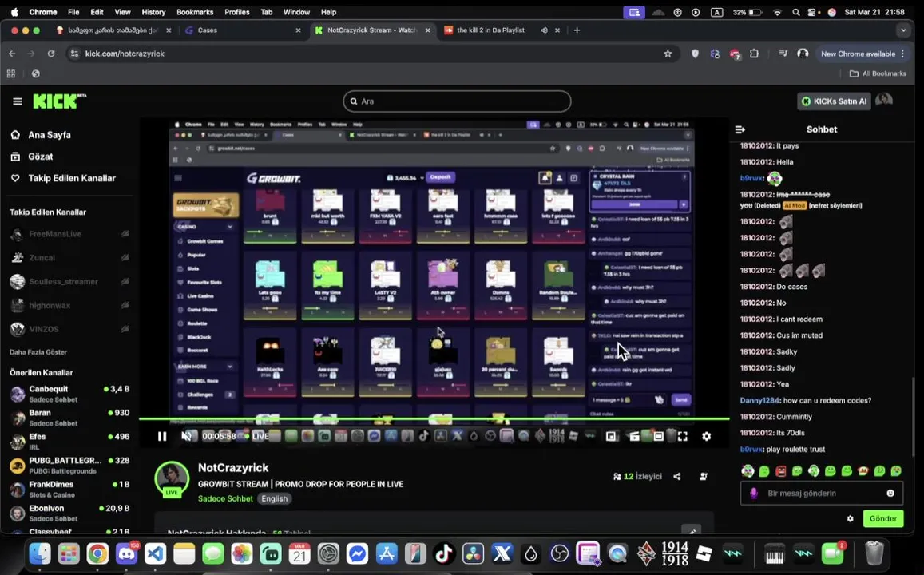This screenshot has height=575, width=924.
Task: Bookmark this page with star icon
Action: point(668,54)
